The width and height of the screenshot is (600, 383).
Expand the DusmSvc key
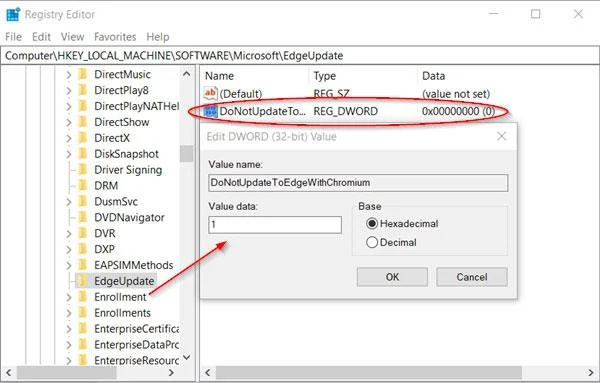(68, 201)
